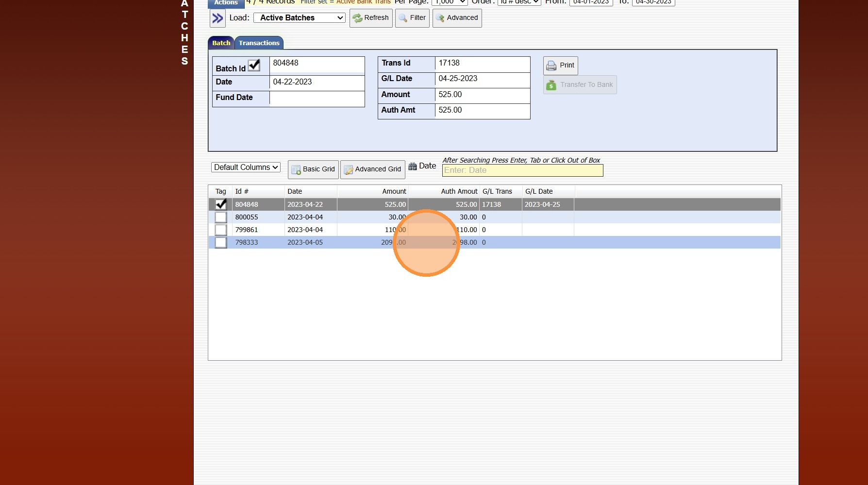Refresh the batch list
This screenshot has height=485, width=868.
coord(371,18)
